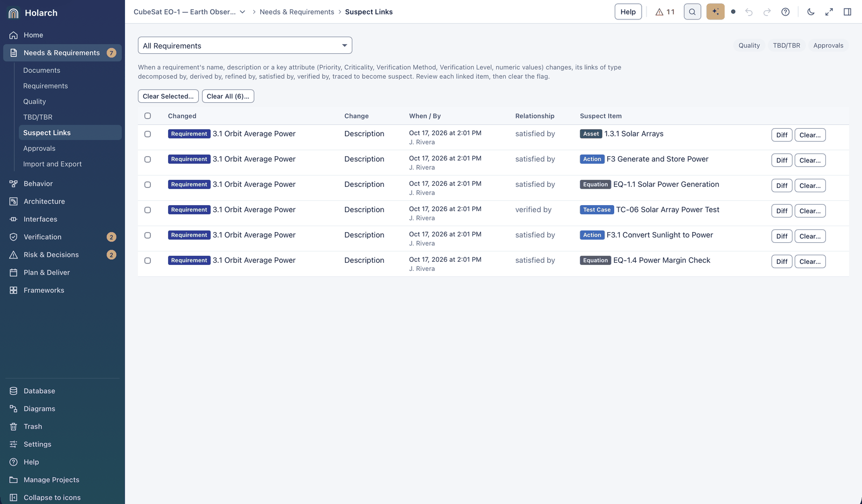Click the Clear Selected... button
Screen dimensions: 862x504
click(x=168, y=96)
